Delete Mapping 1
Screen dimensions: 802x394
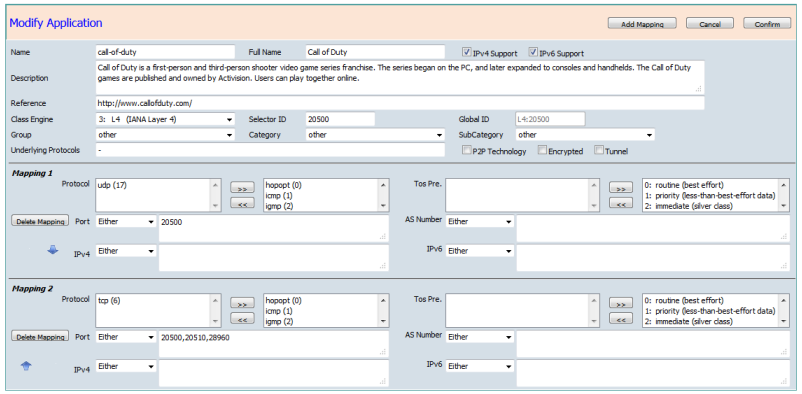[40, 222]
